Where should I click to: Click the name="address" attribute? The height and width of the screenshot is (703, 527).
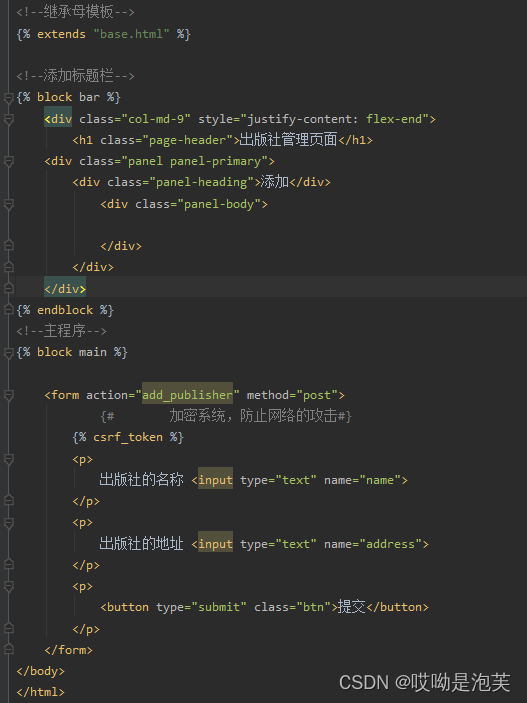(x=373, y=544)
